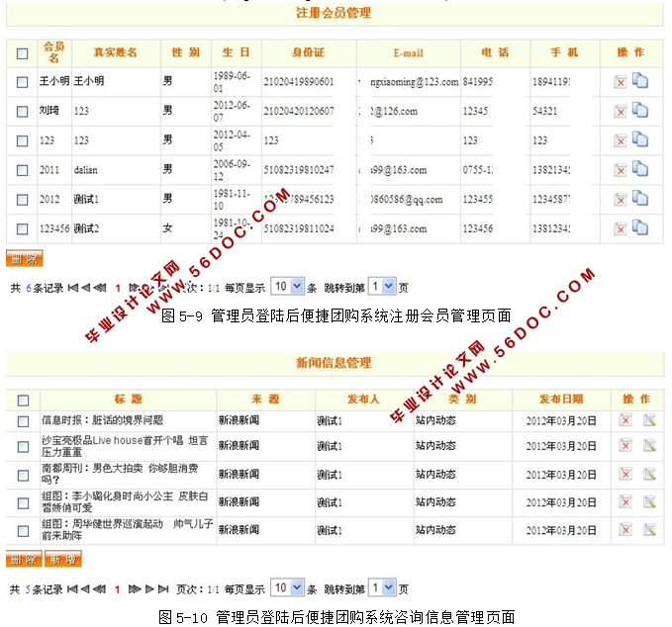Go to last page in news pagination
672x627 pixels.
click(x=164, y=588)
